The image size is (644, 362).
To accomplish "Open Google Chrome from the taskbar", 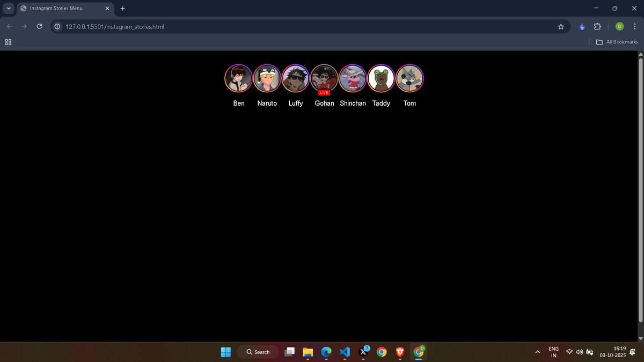I will 382,352.
